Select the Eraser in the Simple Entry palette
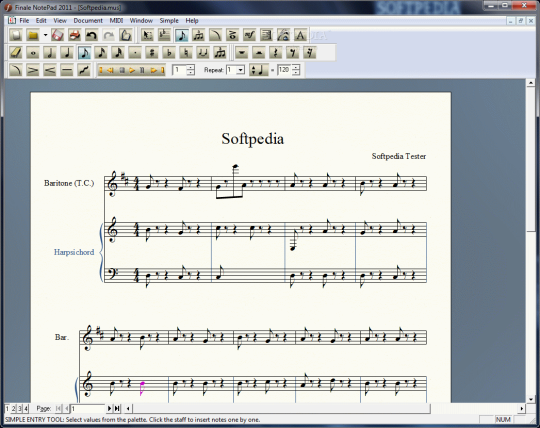This screenshot has height=428, width=540. [x=16, y=53]
